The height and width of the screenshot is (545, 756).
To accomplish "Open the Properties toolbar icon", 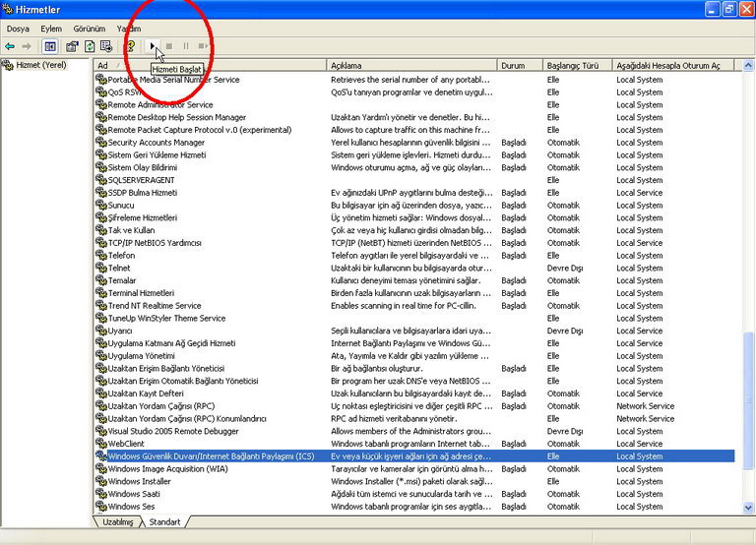I will (72, 46).
